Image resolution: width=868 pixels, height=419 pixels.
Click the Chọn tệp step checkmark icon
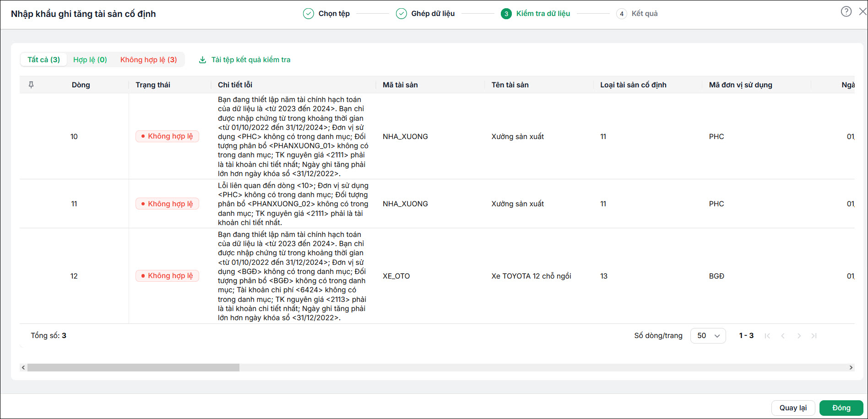tap(309, 14)
